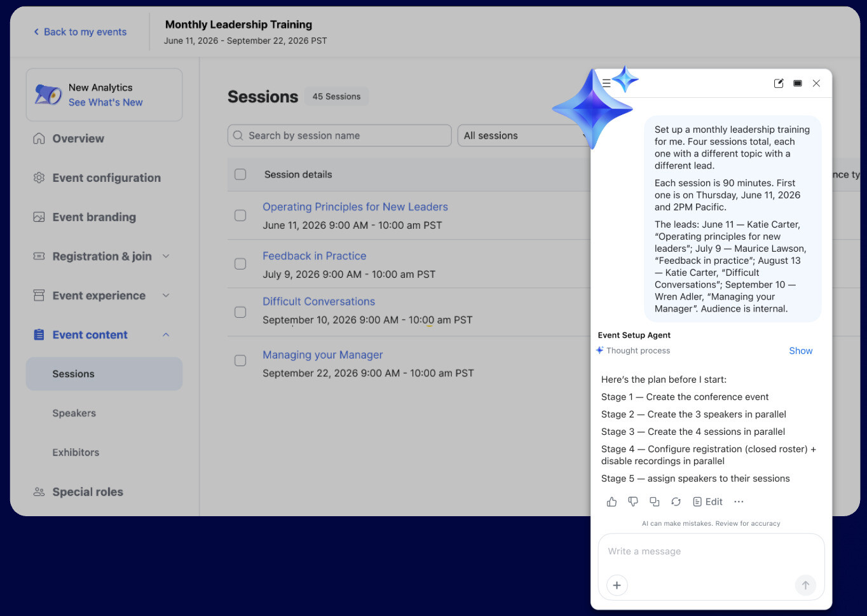The width and height of the screenshot is (867, 616).
Task: Open the Feedback in Practice session
Action: [x=315, y=256]
